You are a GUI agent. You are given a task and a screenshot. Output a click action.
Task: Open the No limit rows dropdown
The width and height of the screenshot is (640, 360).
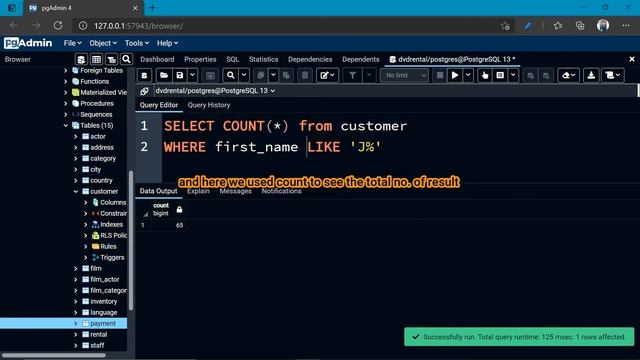point(404,75)
